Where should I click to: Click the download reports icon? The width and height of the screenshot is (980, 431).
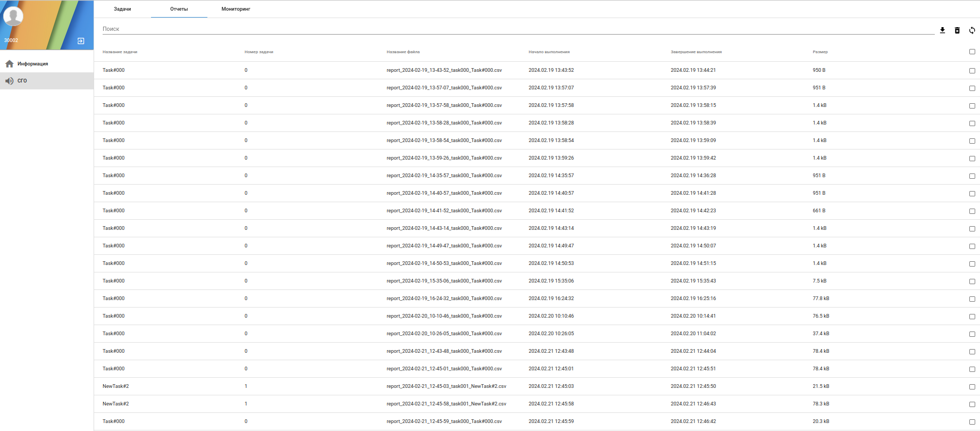[942, 30]
